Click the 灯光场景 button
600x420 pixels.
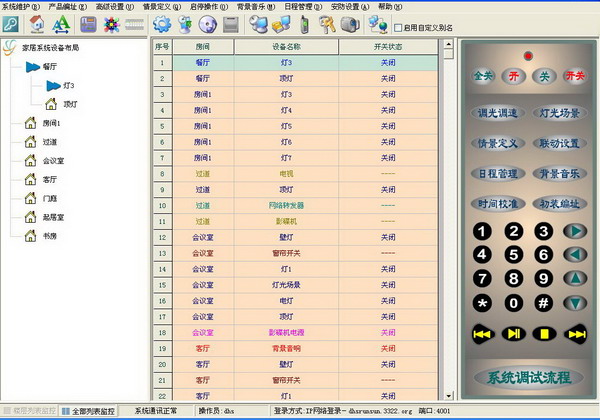[x=559, y=113]
